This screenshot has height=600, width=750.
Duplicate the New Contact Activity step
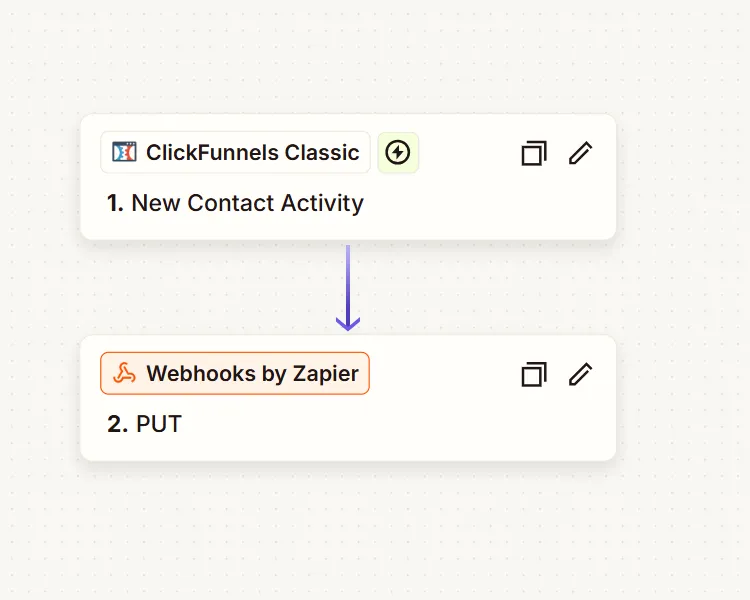tap(534, 153)
